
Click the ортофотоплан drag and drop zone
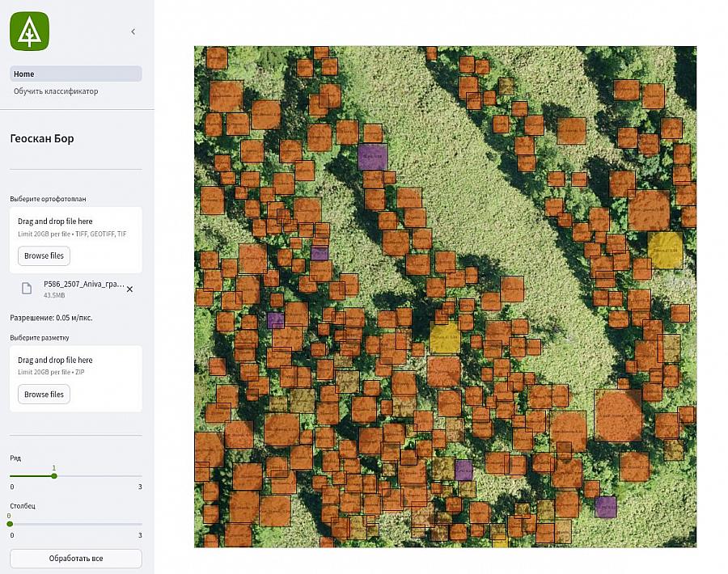pyautogui.click(x=75, y=226)
